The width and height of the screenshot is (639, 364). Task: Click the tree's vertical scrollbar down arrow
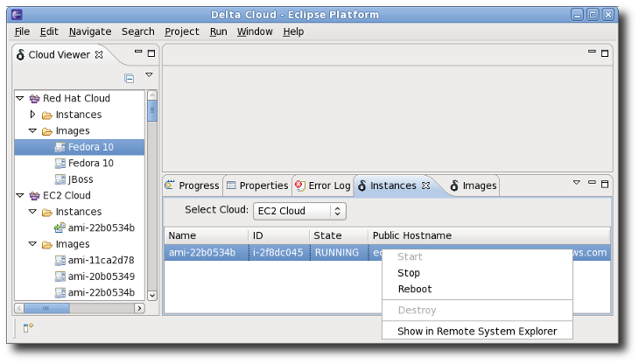[152, 296]
